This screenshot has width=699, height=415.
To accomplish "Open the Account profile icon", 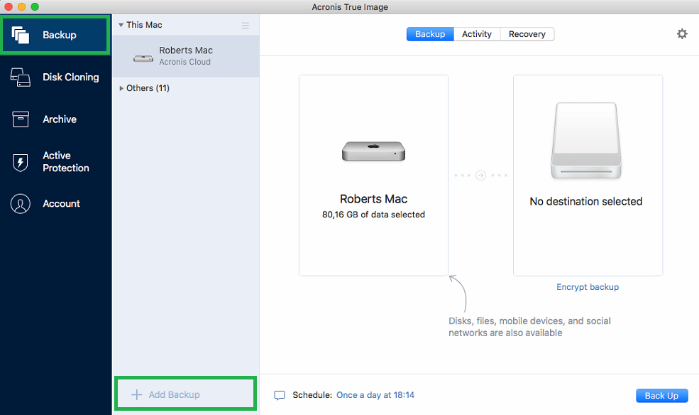I will 21,204.
